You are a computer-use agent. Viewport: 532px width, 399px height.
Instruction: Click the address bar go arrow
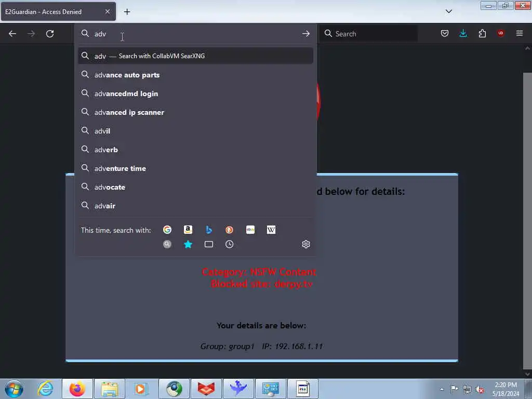[305, 34]
